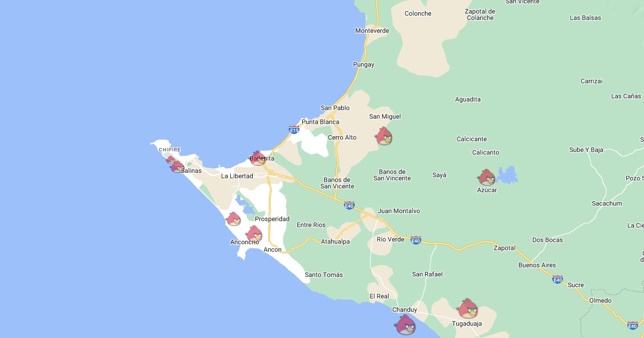Click the E15 highway shield near Punta Blanca
The height and width of the screenshot is (338, 644).
tap(294, 130)
